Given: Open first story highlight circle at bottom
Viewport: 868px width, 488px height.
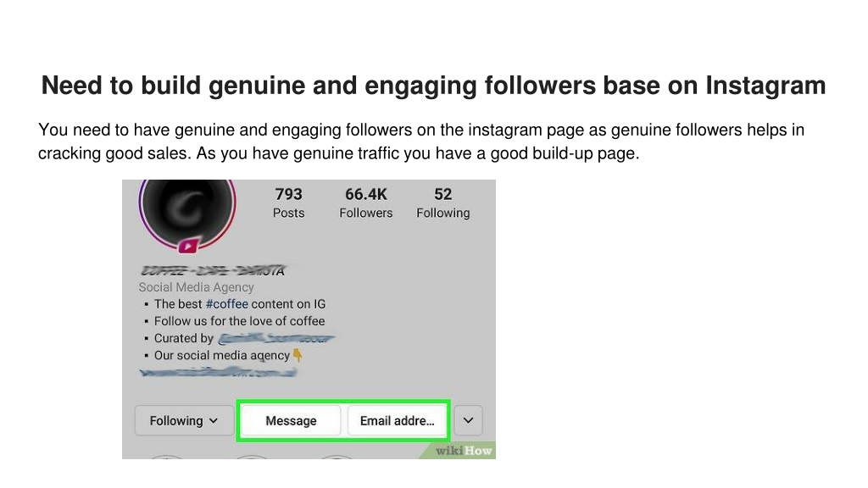Looking at the screenshot, I should point(167,457).
